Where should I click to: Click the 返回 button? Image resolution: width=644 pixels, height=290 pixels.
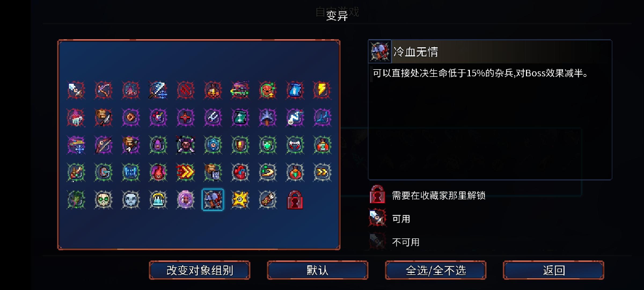click(554, 270)
